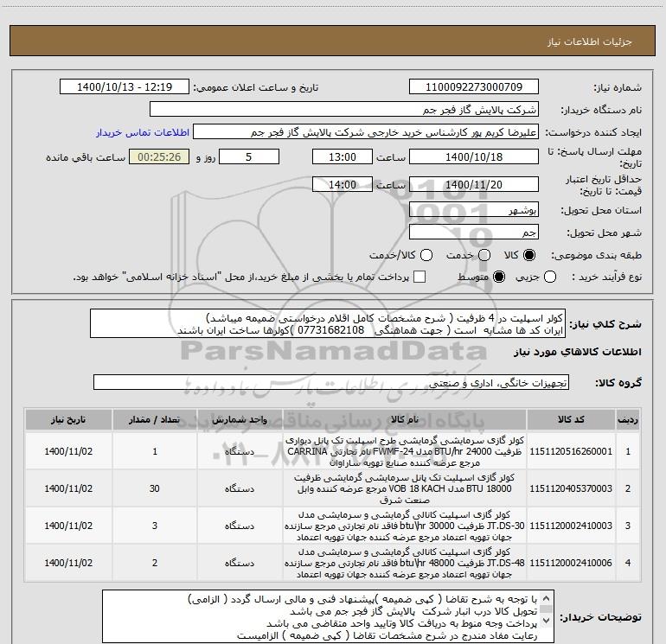
Task: Click the شماره نیاز field 1100092273000709
Action: click(474, 87)
